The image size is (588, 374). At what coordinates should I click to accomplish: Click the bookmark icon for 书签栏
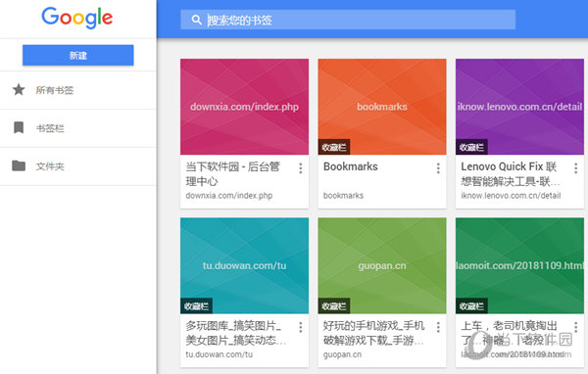19,128
